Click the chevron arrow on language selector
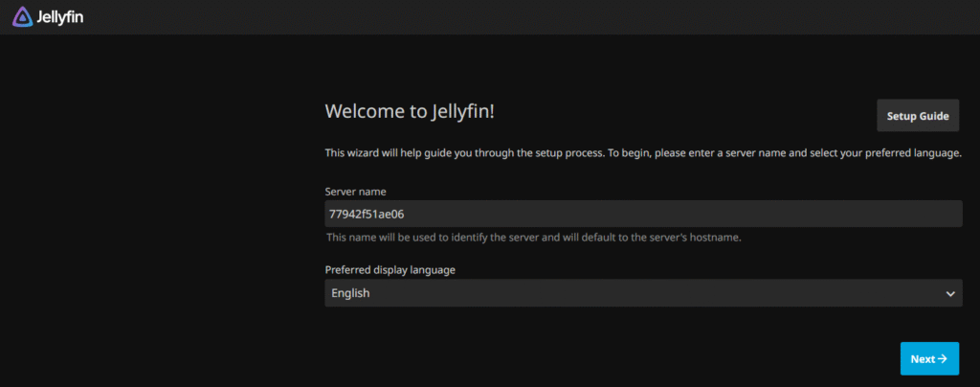Image resolution: width=980 pixels, height=387 pixels. click(x=949, y=293)
